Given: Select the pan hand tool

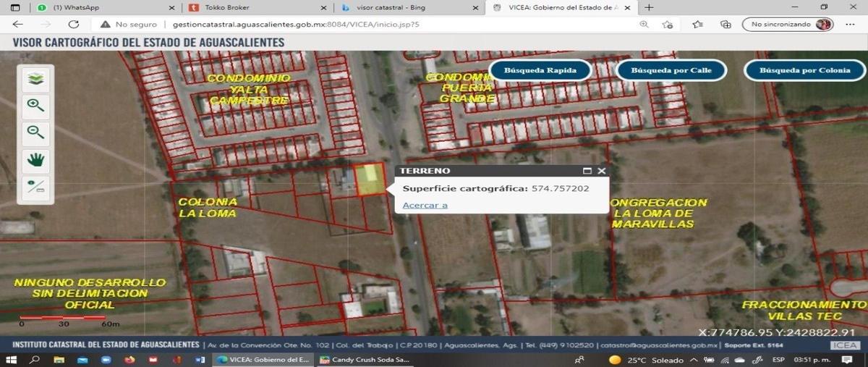Looking at the screenshot, I should click(35, 159).
